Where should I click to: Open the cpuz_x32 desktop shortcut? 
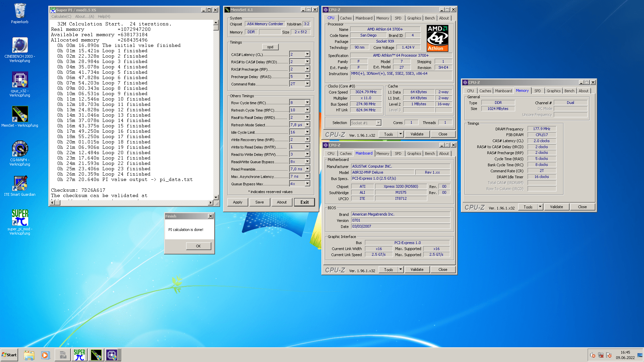click(x=20, y=84)
